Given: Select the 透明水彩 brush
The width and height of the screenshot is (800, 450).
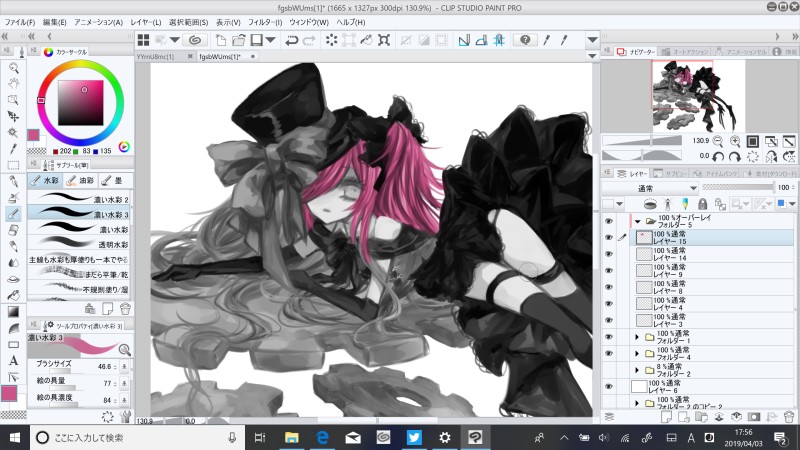Looking at the screenshot, I should (79, 244).
